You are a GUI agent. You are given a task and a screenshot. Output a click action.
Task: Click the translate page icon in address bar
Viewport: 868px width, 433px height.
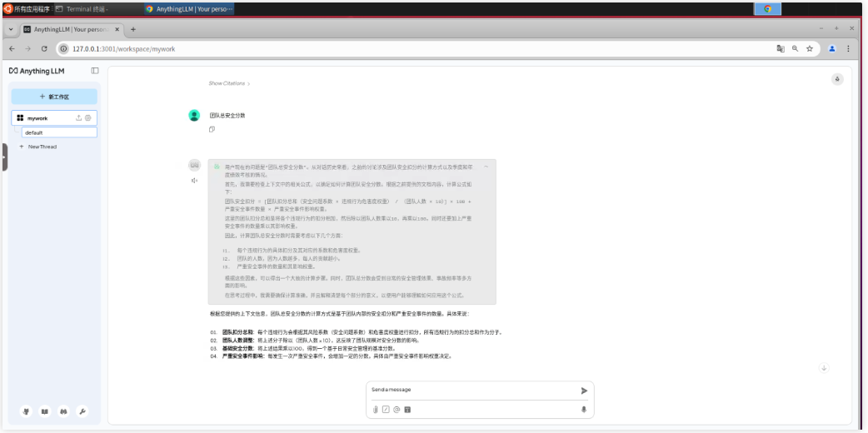point(781,49)
